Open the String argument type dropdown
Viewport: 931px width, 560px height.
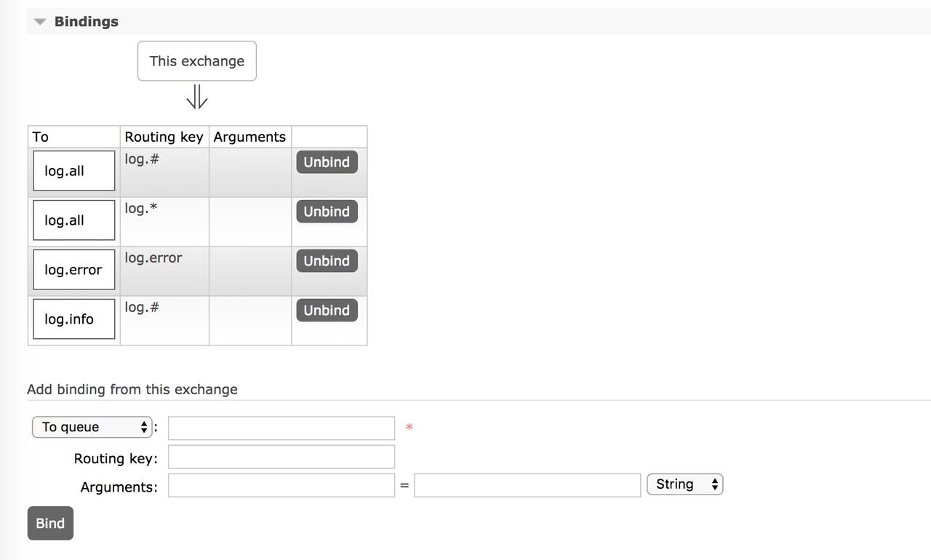pyautogui.click(x=684, y=484)
